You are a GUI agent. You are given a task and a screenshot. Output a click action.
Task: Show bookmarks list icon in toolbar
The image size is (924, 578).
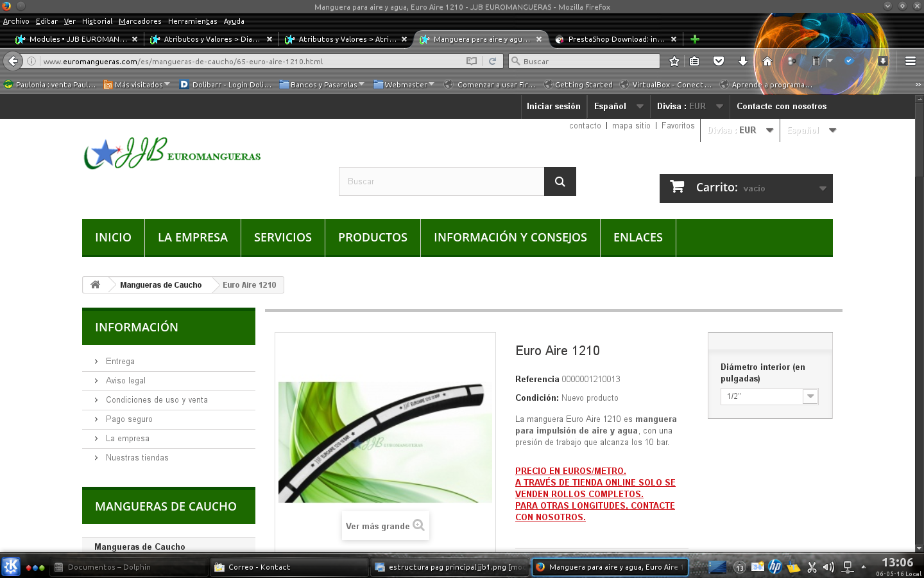[694, 61]
